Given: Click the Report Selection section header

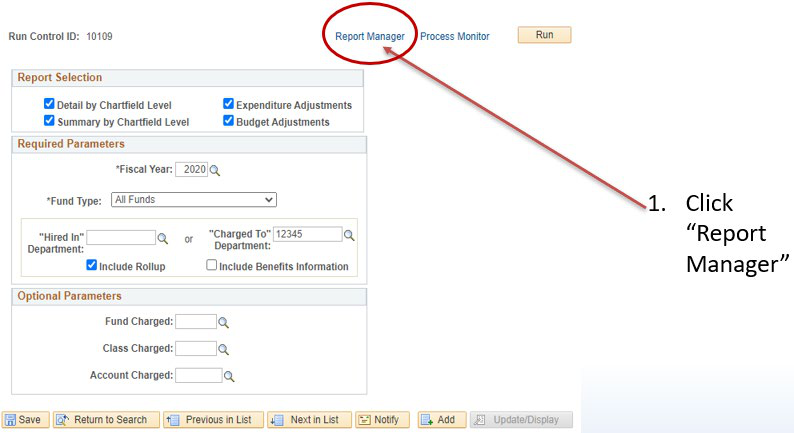Looking at the screenshot, I should tap(187, 78).
